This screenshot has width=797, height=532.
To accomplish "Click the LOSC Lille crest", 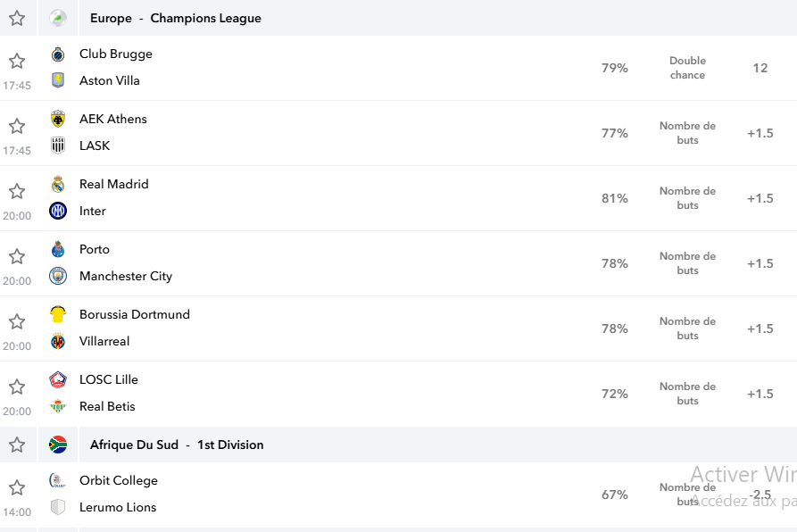I will [58, 379].
